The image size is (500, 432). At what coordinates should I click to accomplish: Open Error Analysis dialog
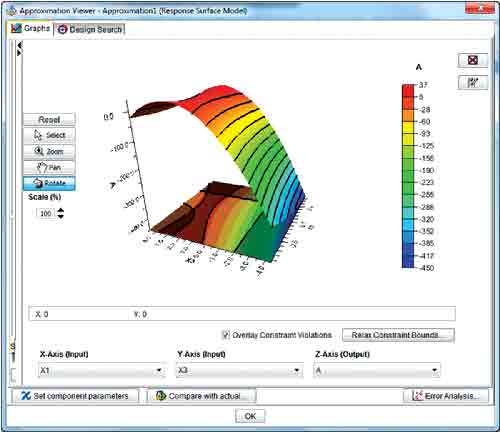[x=446, y=396]
